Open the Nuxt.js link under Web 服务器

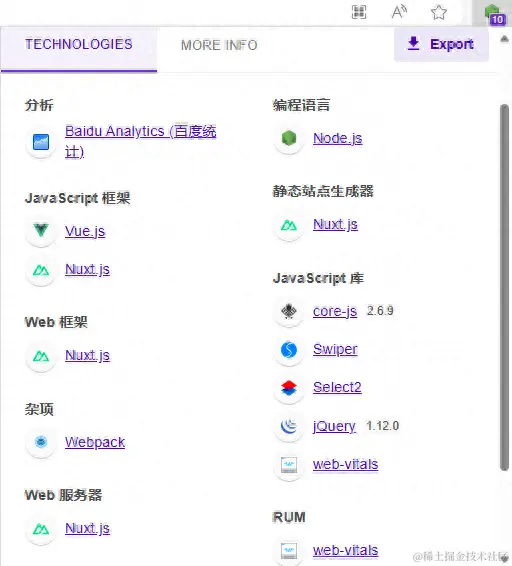click(87, 528)
